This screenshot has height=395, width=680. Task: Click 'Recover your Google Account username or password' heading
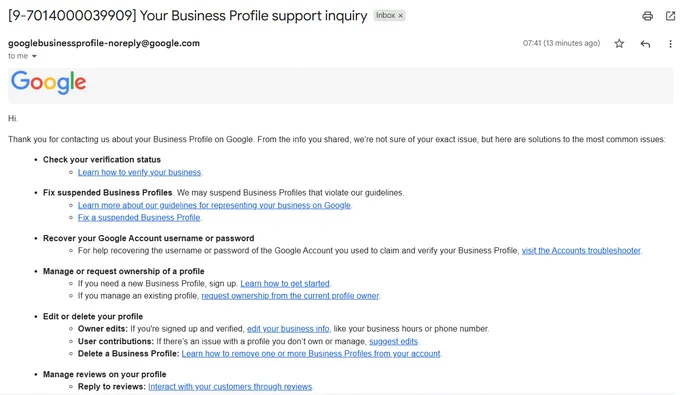[148, 238]
